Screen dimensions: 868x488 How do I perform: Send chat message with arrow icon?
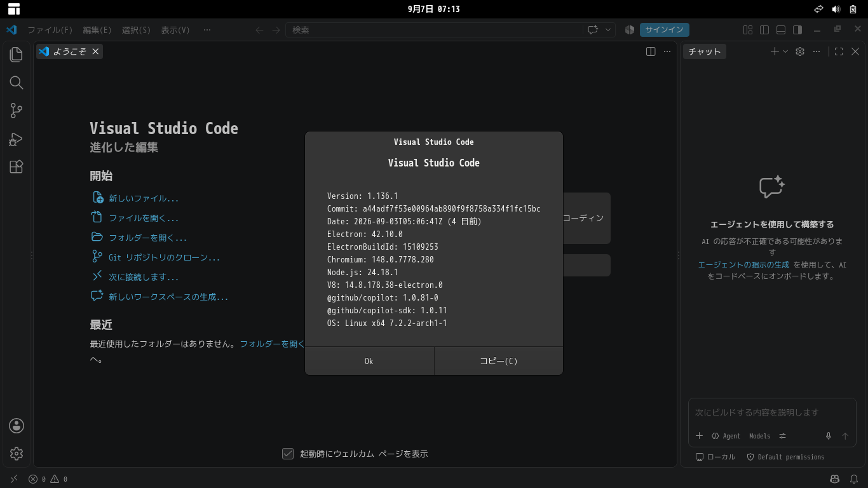click(x=845, y=436)
